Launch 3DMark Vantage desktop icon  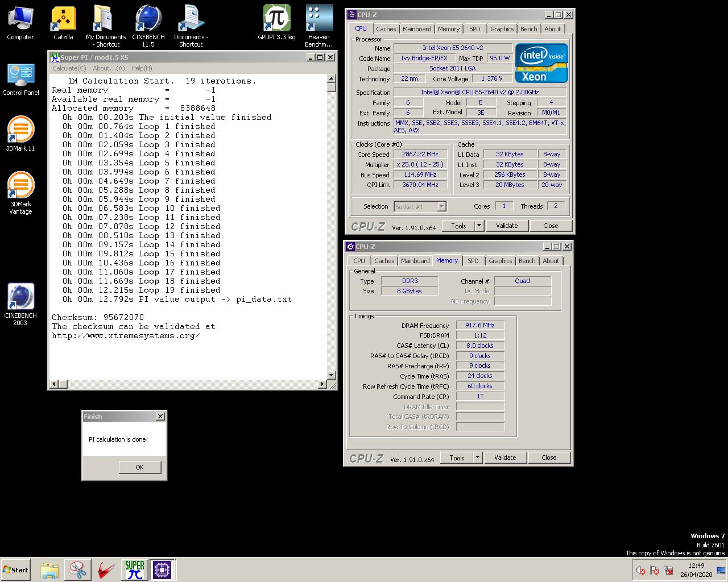click(20, 193)
